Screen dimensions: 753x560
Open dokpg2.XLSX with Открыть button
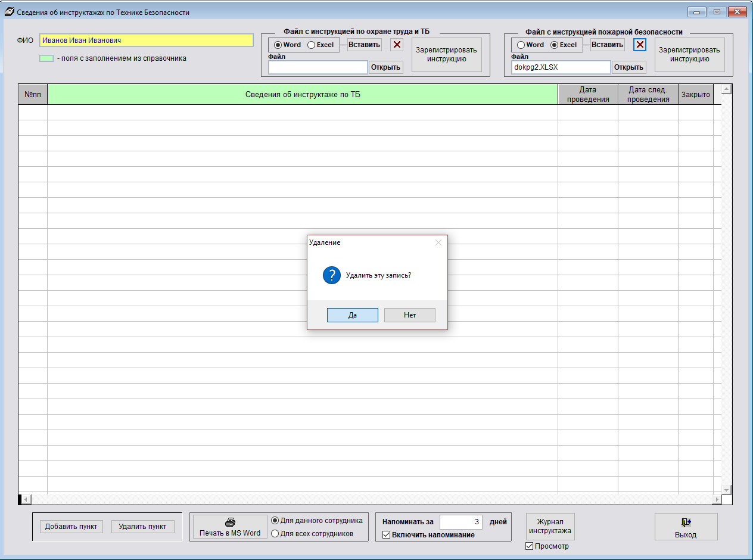click(x=628, y=67)
